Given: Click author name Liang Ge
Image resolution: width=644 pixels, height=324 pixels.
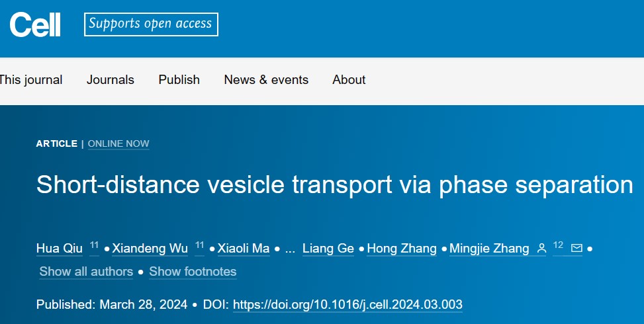Looking at the screenshot, I should 328,249.
